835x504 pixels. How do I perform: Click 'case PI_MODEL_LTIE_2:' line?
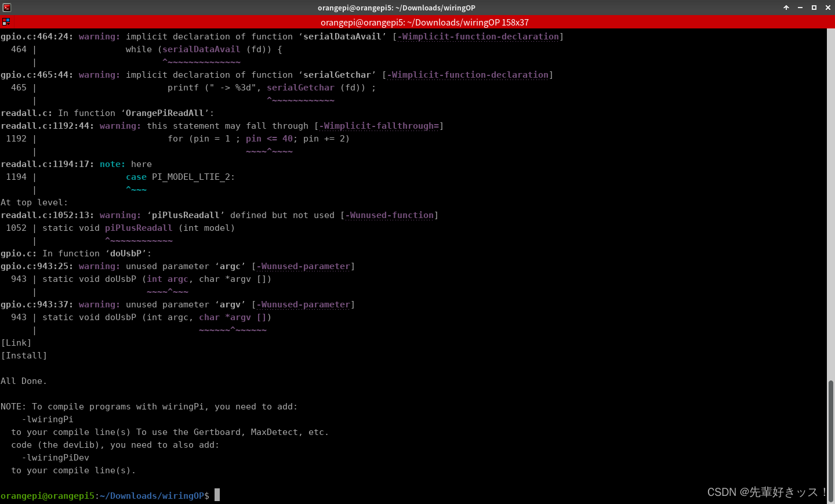point(180,177)
